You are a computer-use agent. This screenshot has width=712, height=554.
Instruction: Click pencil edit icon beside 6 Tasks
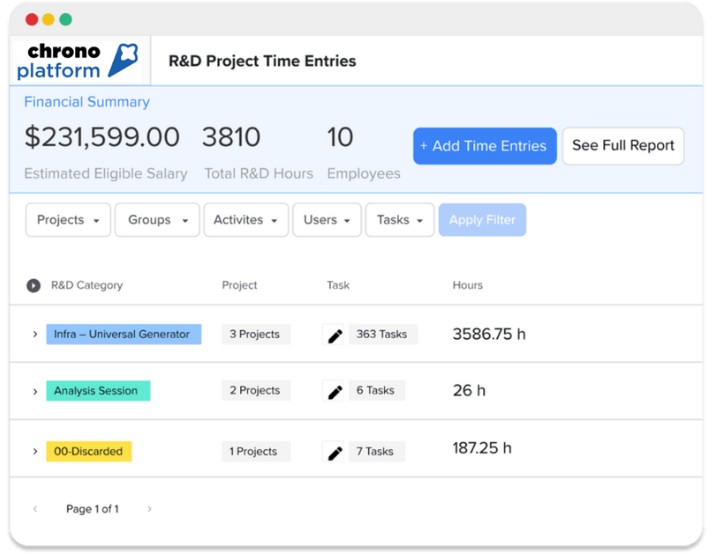335,392
